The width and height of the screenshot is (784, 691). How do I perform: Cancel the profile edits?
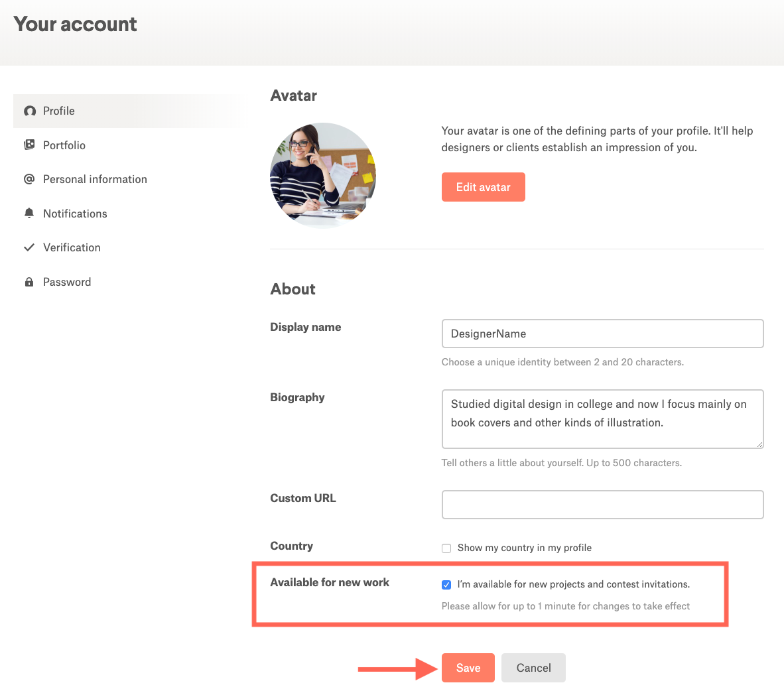coord(533,668)
